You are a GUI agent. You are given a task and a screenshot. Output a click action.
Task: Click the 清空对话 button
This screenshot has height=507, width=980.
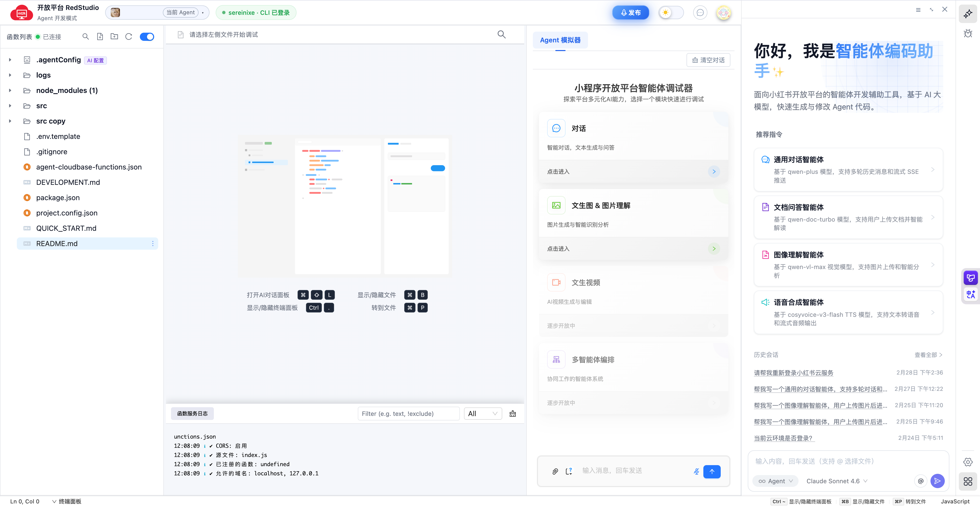(x=708, y=60)
